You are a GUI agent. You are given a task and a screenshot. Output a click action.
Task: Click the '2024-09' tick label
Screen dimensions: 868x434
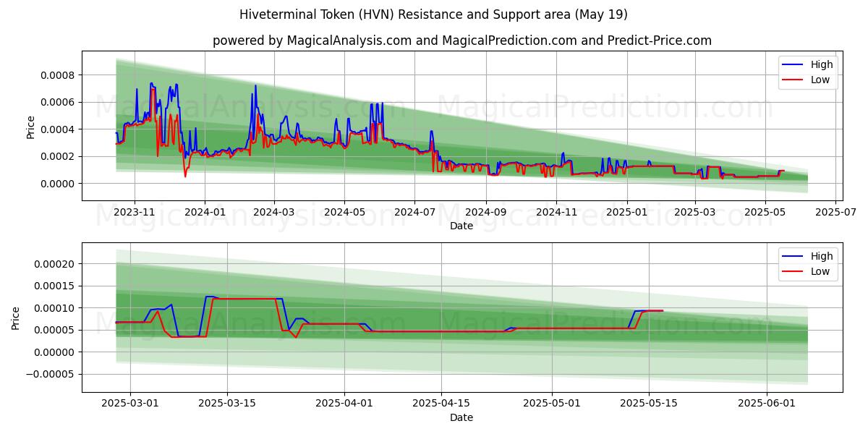pyautogui.click(x=485, y=212)
